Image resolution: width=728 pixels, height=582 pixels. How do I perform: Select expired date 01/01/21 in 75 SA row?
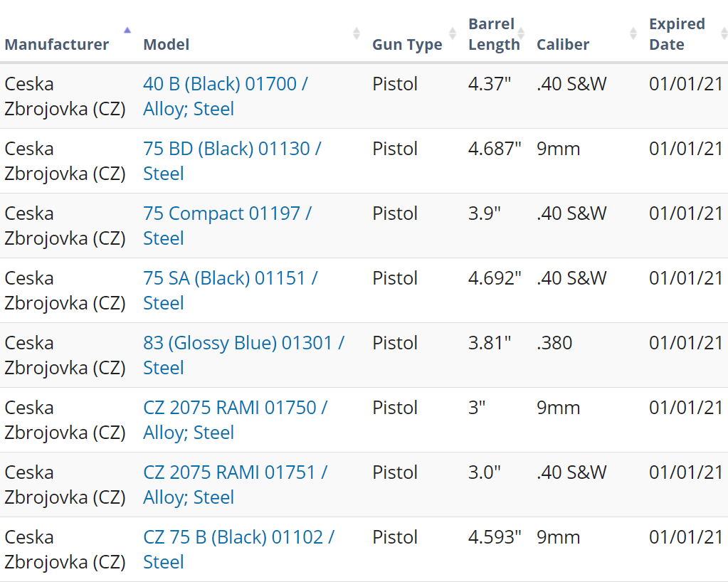click(686, 278)
